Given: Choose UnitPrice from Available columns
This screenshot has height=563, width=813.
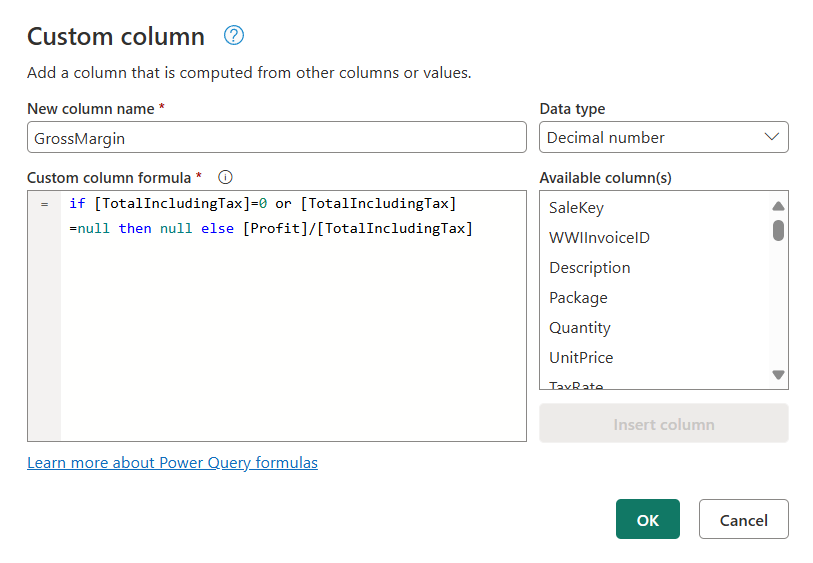Looking at the screenshot, I should tap(581, 358).
